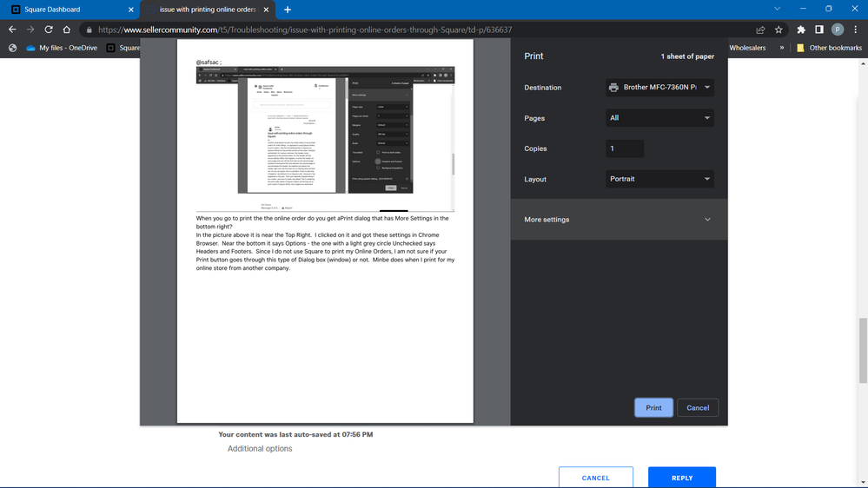
Task: Open the Chrome extensions puzzle icon
Action: (x=801, y=30)
